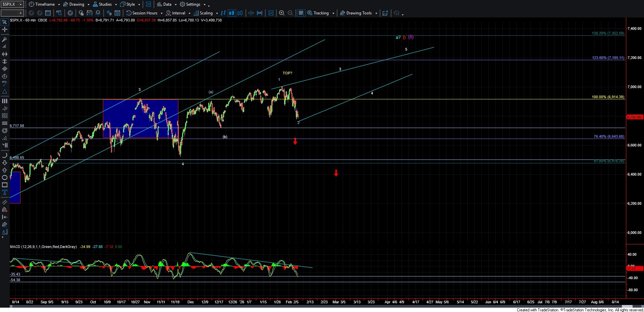
Task: Click the zoom in magnifier icon
Action: [x=281, y=13]
